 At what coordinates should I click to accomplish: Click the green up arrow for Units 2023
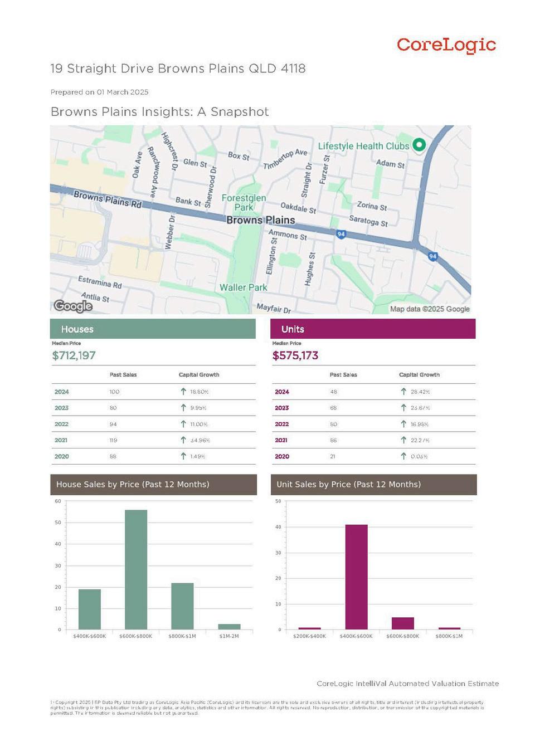click(x=403, y=408)
